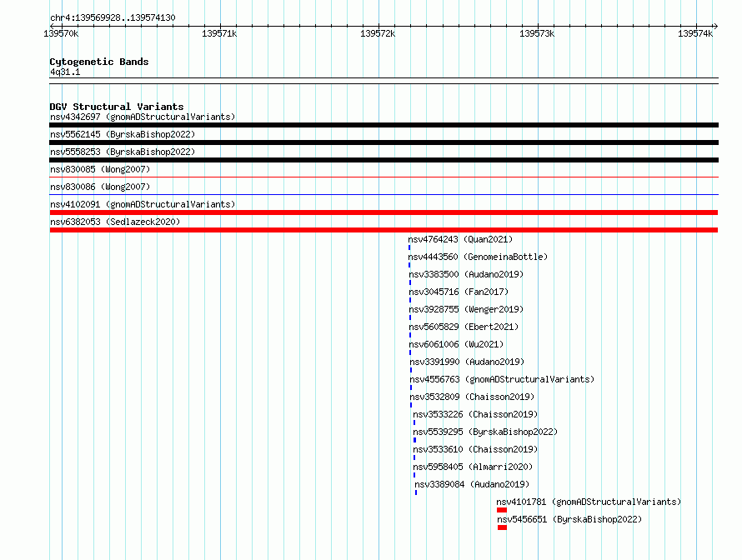This screenshot has height=560, width=742.
Task: Open the nsv5562145 (ByrskaBishop2022) label
Action: [x=123, y=134]
